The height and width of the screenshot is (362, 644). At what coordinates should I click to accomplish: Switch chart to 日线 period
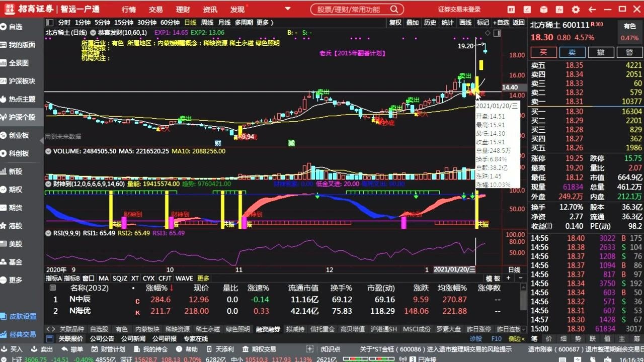(190, 22)
